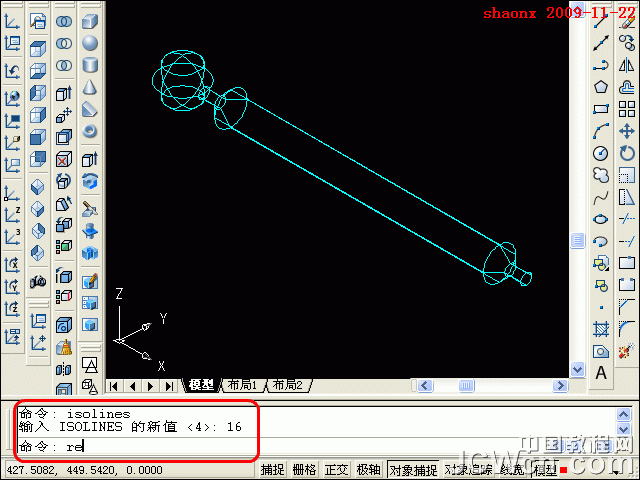Toggle 对象追踪 object tracking in status bar

[x=468, y=470]
